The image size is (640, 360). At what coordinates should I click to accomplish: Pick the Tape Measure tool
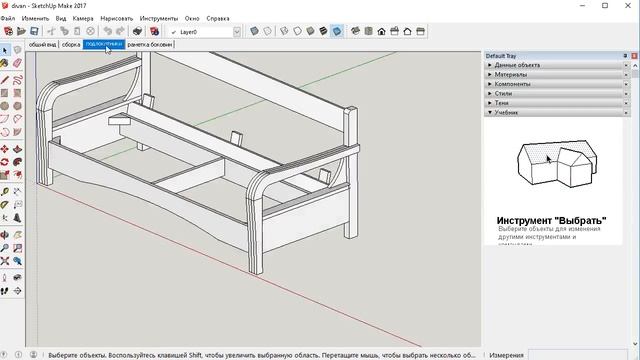(4, 192)
